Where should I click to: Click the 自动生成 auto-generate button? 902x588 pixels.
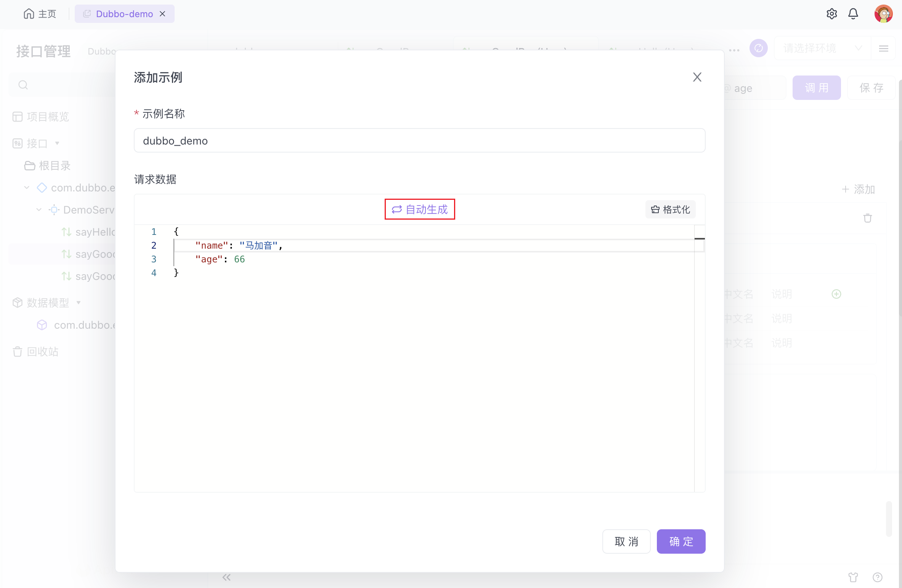pos(420,209)
